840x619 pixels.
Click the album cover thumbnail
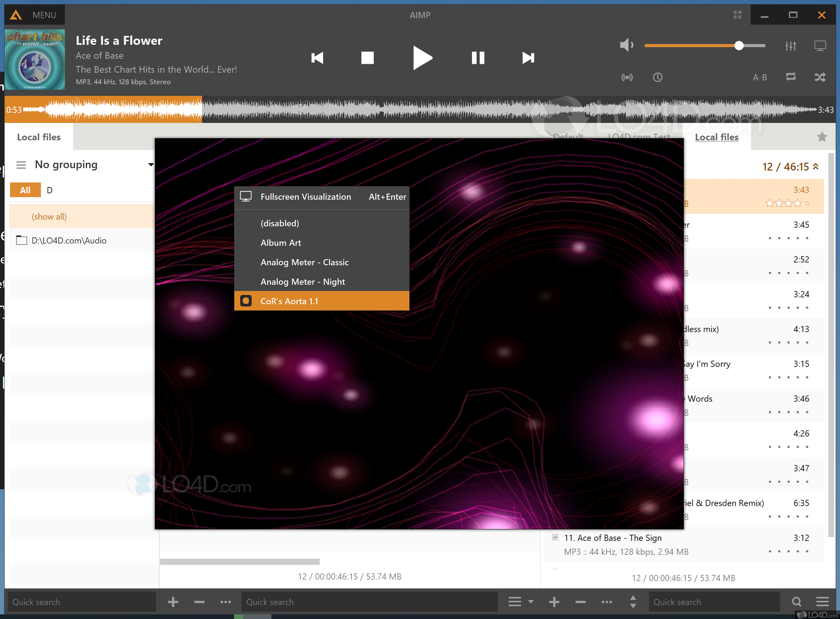[35, 59]
